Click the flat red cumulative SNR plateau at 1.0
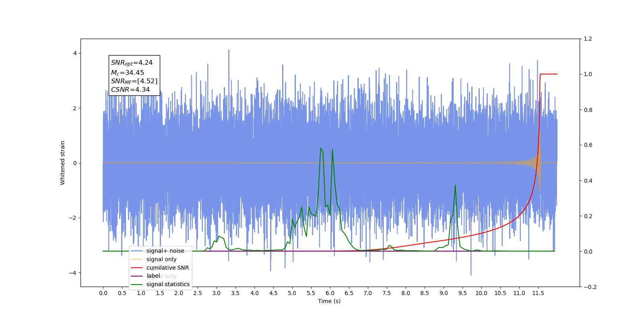The width and height of the screenshot is (644, 322). [549, 74]
